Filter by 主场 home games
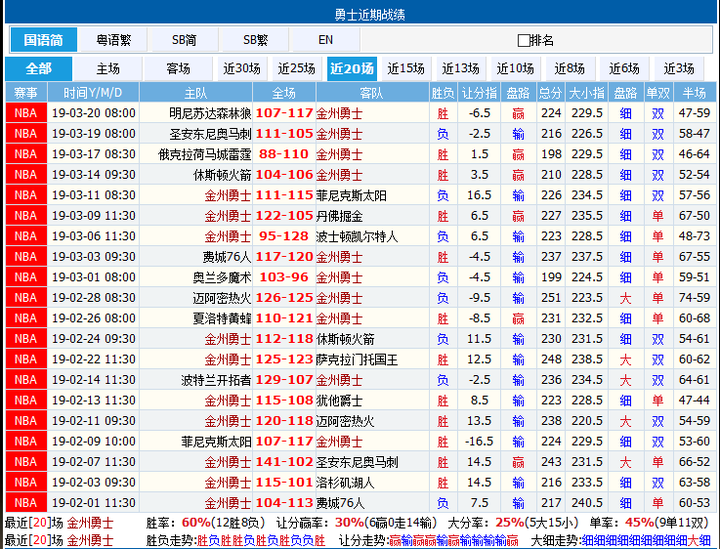720x549 pixels. click(x=108, y=69)
